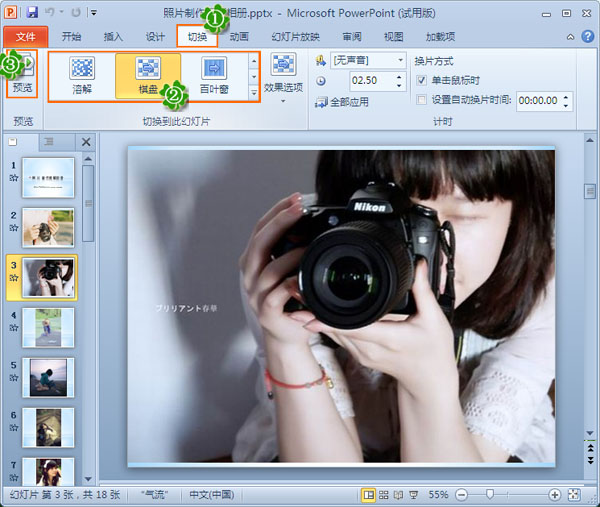600x507 pixels.
Task: Close the slide thumbnail pane
Action: click(x=86, y=142)
